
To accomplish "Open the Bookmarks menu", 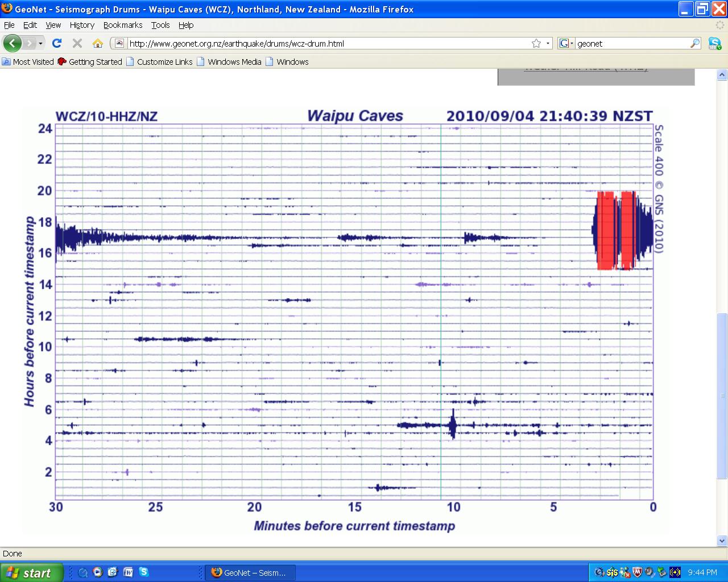I will click(123, 25).
